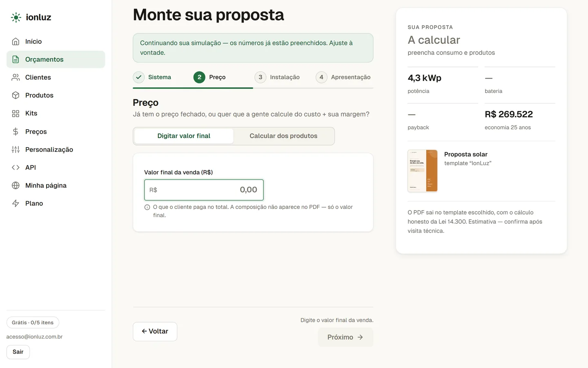This screenshot has height=368, width=588.
Task: Open Personalização via its sliders icon
Action: pyautogui.click(x=16, y=150)
